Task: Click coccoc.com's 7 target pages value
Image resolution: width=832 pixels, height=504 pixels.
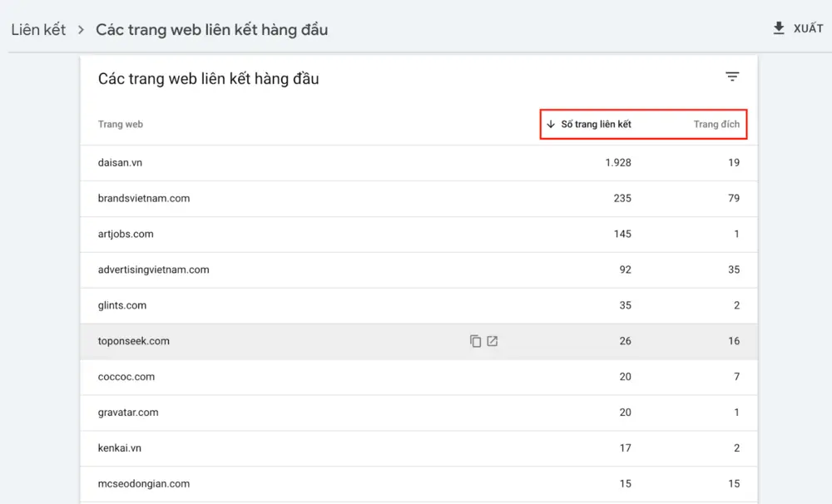Action: (x=736, y=377)
